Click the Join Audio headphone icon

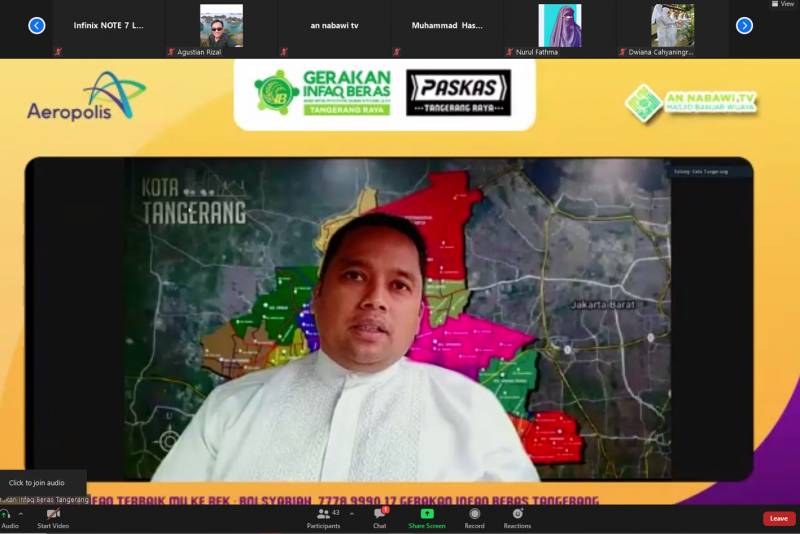click(6, 514)
